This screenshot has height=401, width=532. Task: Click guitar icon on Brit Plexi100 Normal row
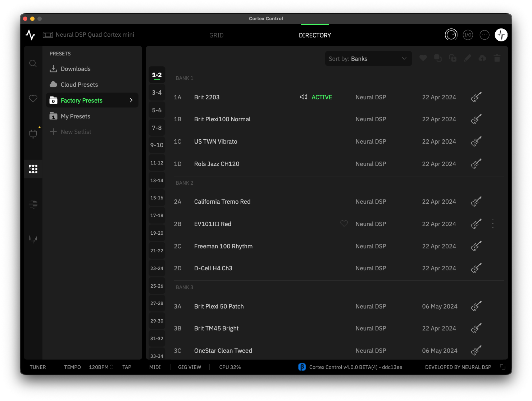(x=476, y=119)
